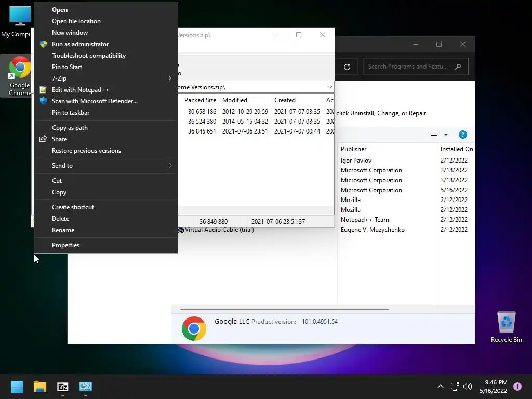Show hidden tray icons chevron
The image size is (532, 399).
[441, 387]
